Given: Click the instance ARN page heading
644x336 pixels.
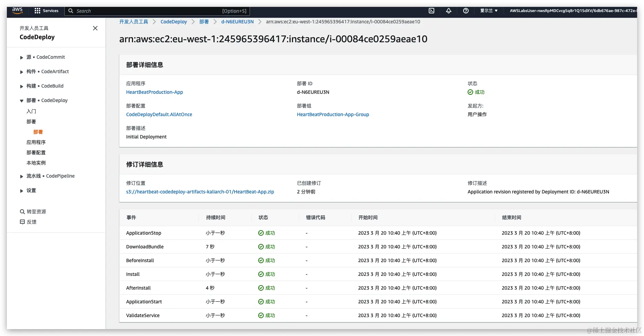Looking at the screenshot, I should [x=273, y=39].
